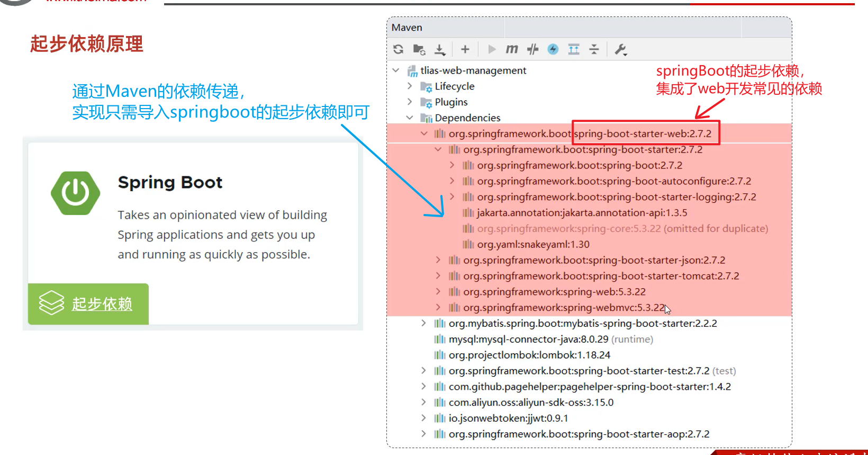Select the Maven panel title tab
The height and width of the screenshot is (455, 868).
click(407, 28)
